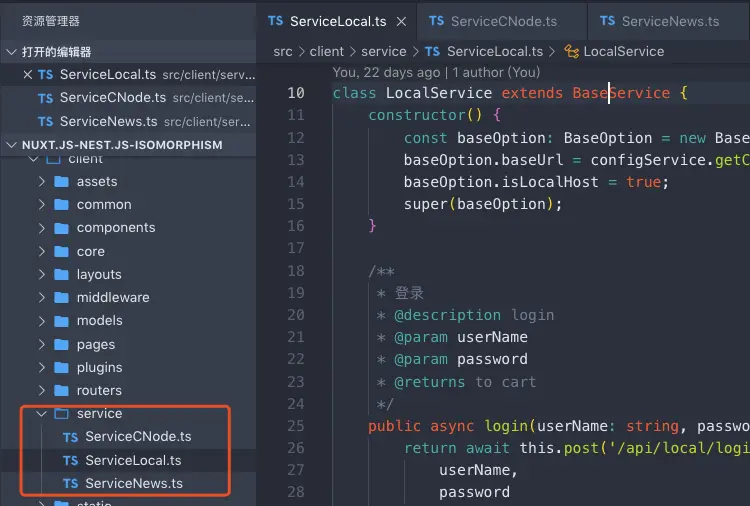The image size is (750, 506).
Task: Expand the assets folder chevron
Action: pyautogui.click(x=42, y=181)
